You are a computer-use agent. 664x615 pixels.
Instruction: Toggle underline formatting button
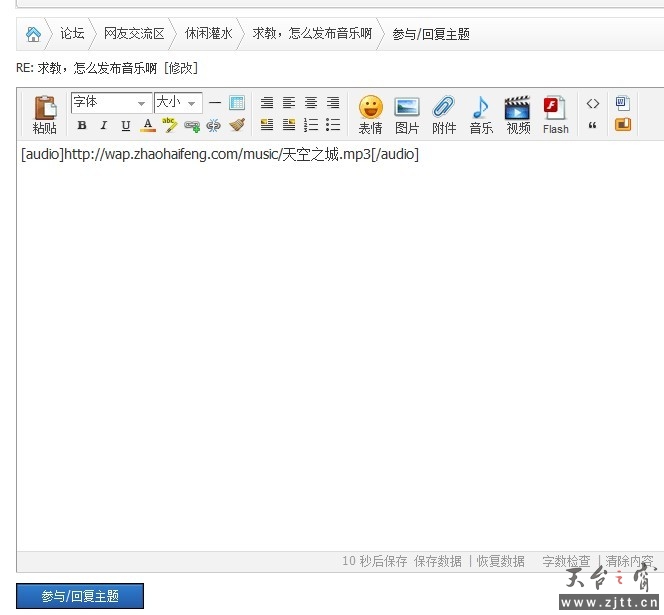[x=125, y=126]
